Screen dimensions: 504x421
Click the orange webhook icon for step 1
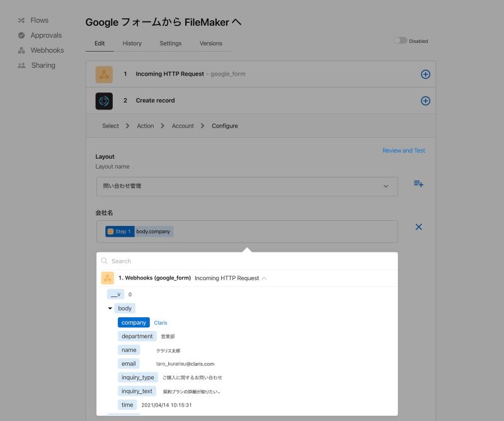(x=104, y=74)
